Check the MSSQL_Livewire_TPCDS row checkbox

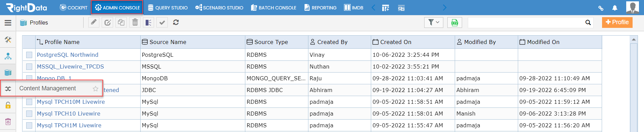(29, 67)
